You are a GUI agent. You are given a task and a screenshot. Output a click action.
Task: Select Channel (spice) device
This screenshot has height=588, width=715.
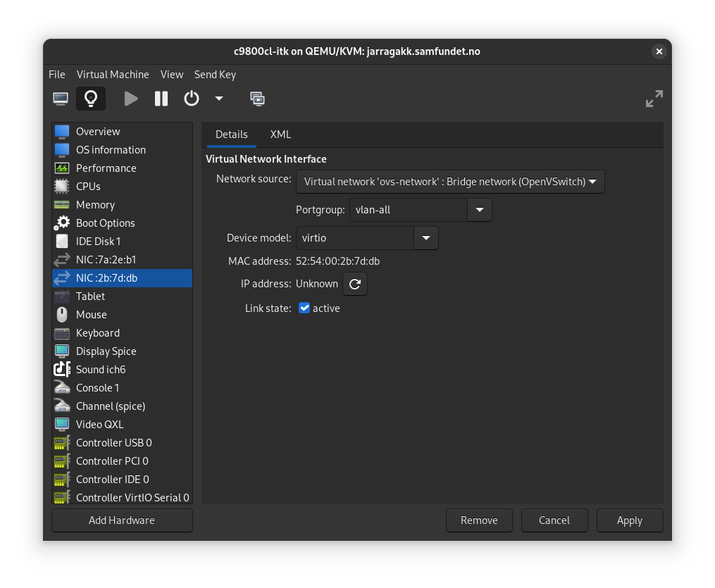point(122,406)
